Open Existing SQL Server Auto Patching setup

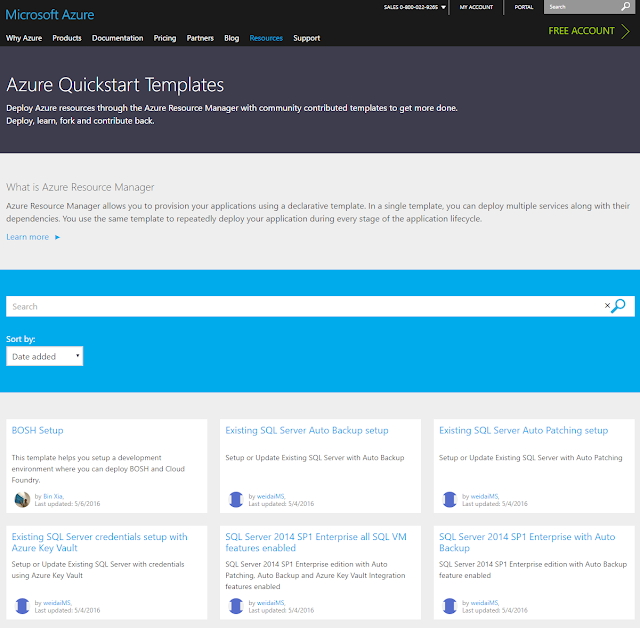click(x=523, y=430)
